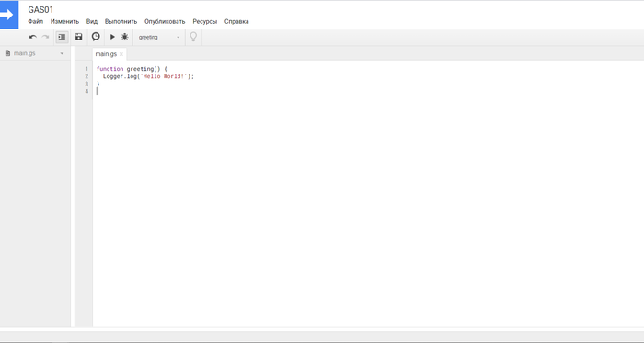Redo the last edit
The width and height of the screenshot is (644, 343).
[x=45, y=37]
